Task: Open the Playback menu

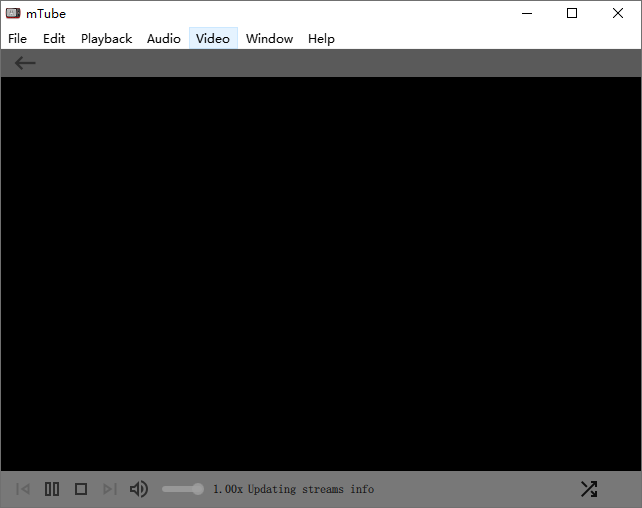Action: (x=106, y=38)
